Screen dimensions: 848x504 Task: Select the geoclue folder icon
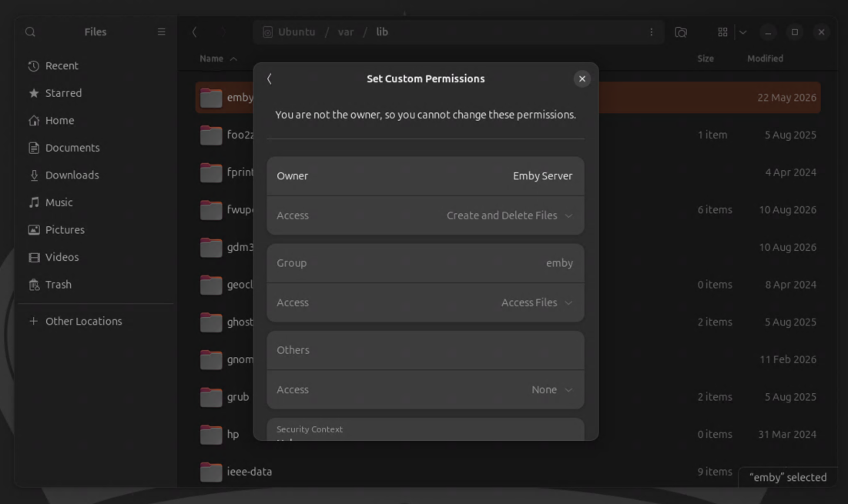point(211,285)
